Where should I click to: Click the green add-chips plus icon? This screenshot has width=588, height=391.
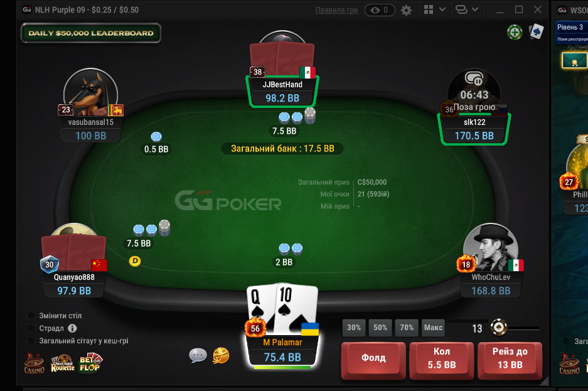[515, 33]
